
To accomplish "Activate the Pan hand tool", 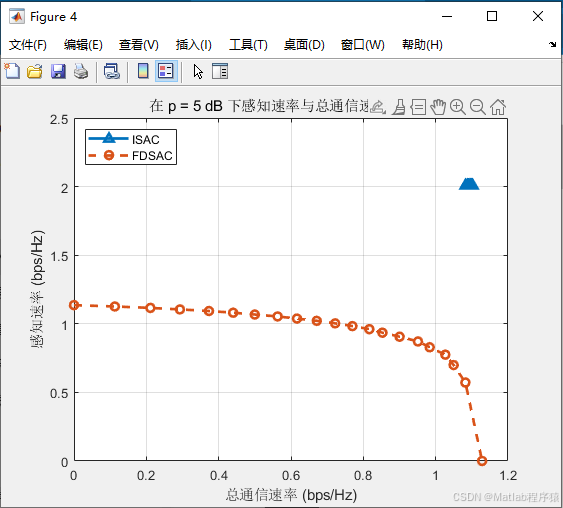I will 438,107.
